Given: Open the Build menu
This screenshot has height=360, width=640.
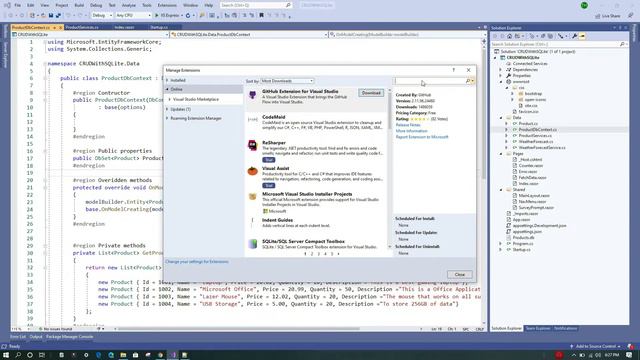Looking at the screenshot, I should pos(79,5).
